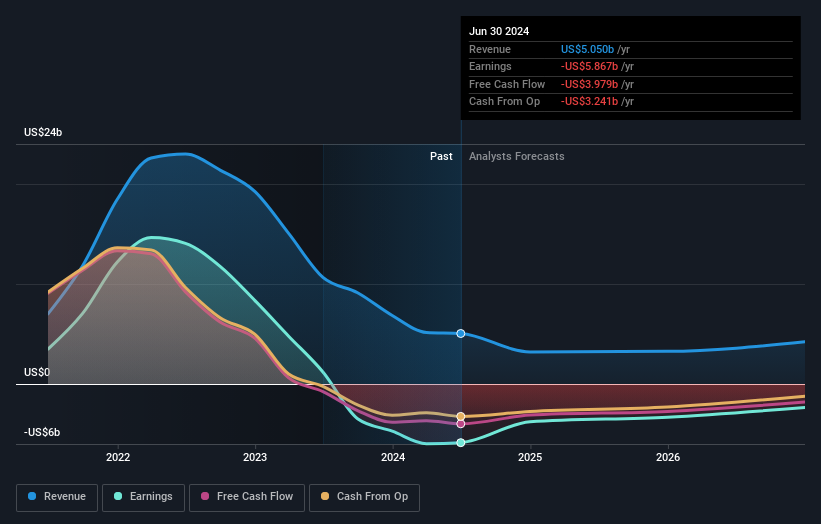Toggle the Cash From Op legend button
This screenshot has width=821, height=524.
[364, 497]
